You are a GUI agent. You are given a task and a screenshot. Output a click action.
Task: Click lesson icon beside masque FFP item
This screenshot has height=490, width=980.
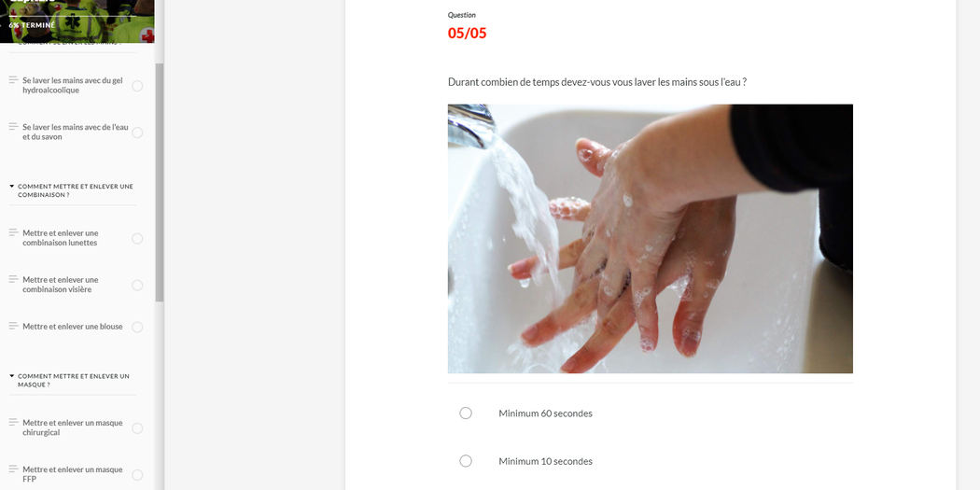coord(13,469)
